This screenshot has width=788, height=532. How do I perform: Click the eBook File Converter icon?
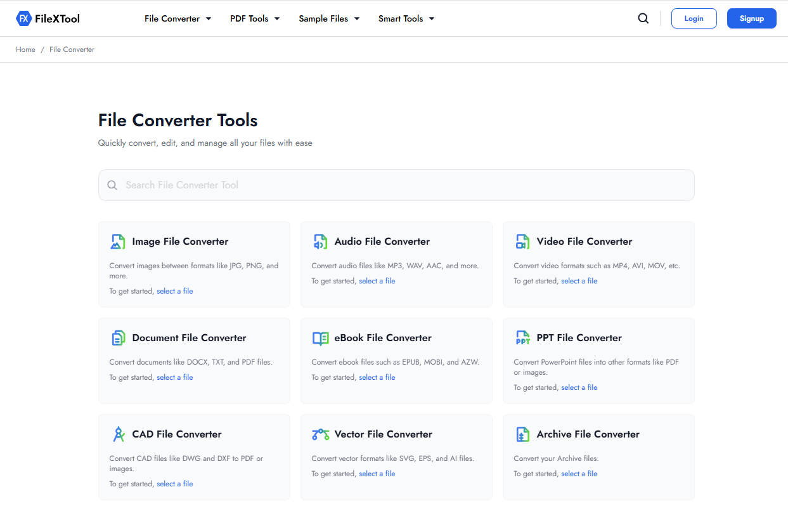coord(320,338)
